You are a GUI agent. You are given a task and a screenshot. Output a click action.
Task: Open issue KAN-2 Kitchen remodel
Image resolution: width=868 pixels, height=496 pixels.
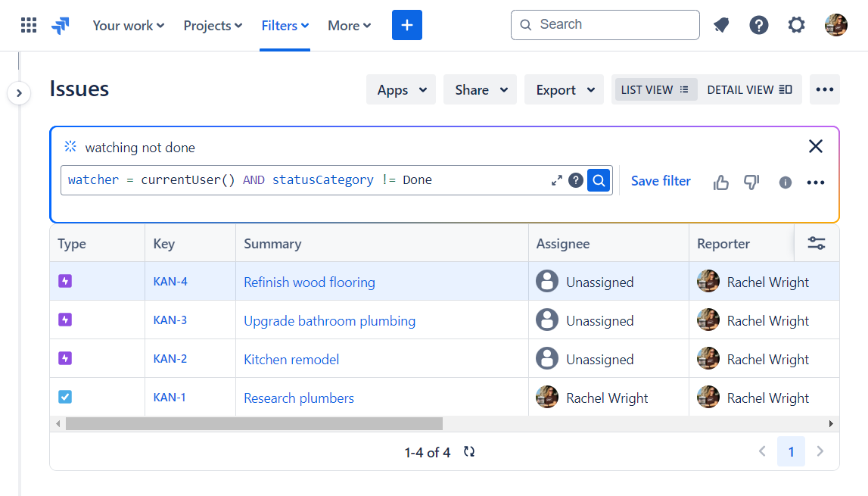pyautogui.click(x=291, y=358)
